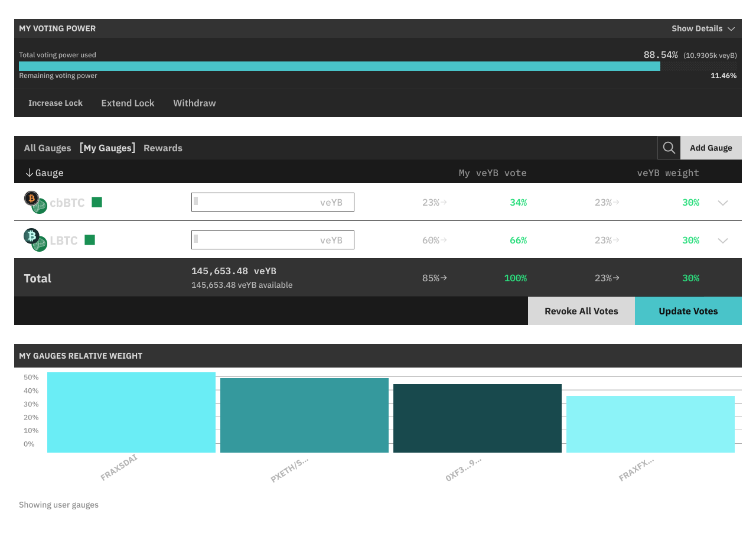The width and height of the screenshot is (756, 533).
Task: Click the Add Gauge button
Action: (x=711, y=148)
